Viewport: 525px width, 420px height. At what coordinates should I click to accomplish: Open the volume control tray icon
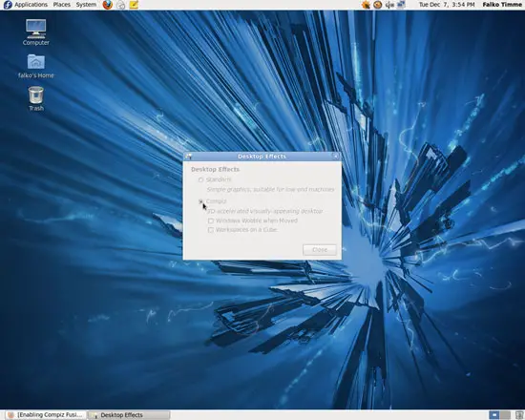[x=389, y=5]
